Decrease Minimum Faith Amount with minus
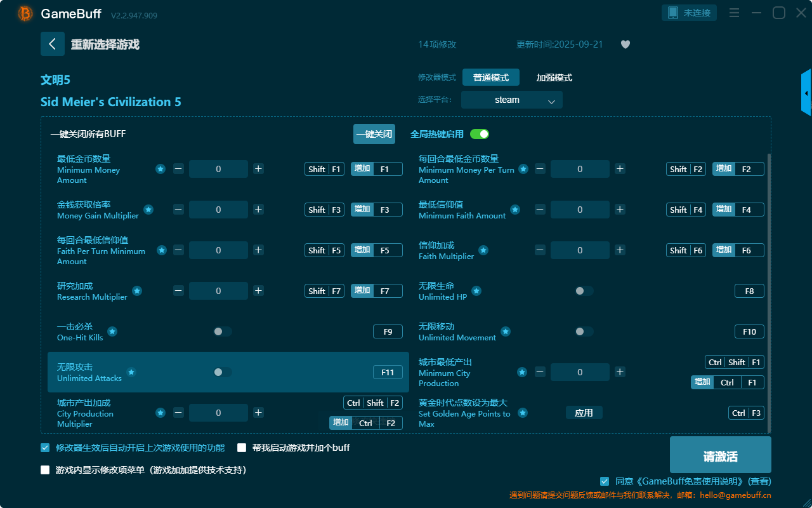 [540, 210]
